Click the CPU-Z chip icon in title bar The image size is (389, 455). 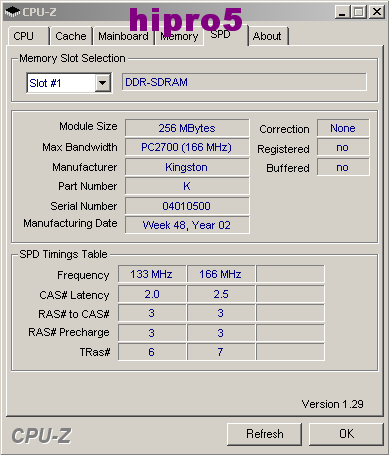coord(12,12)
